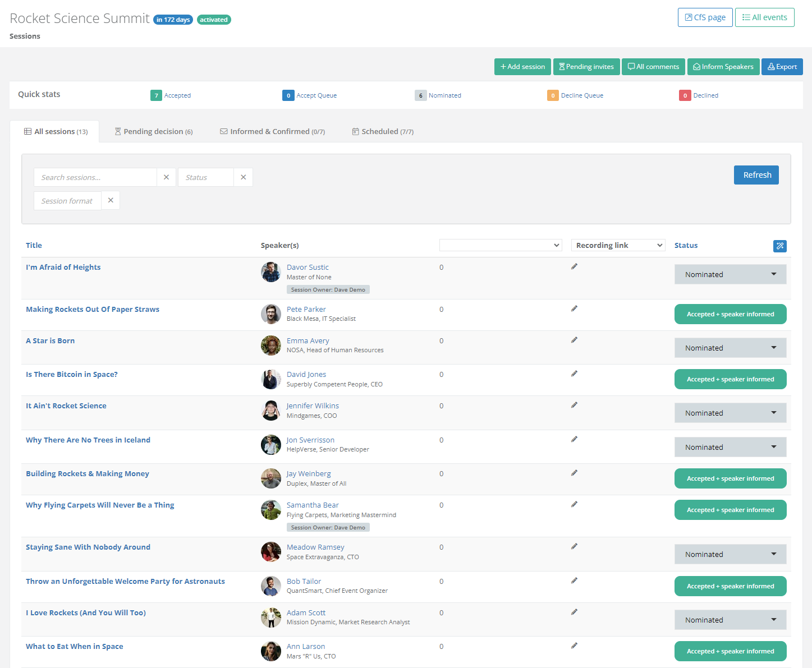Open the Inform Speakers action
812x668 pixels.
(723, 67)
